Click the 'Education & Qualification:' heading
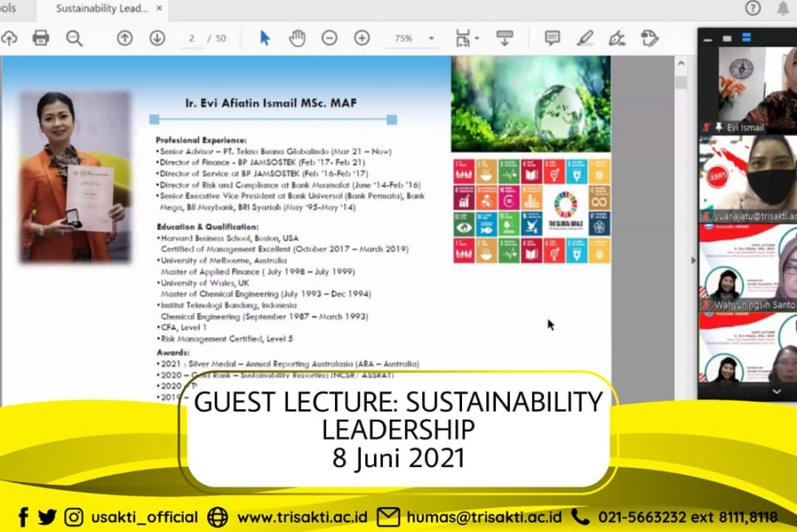 [207, 227]
